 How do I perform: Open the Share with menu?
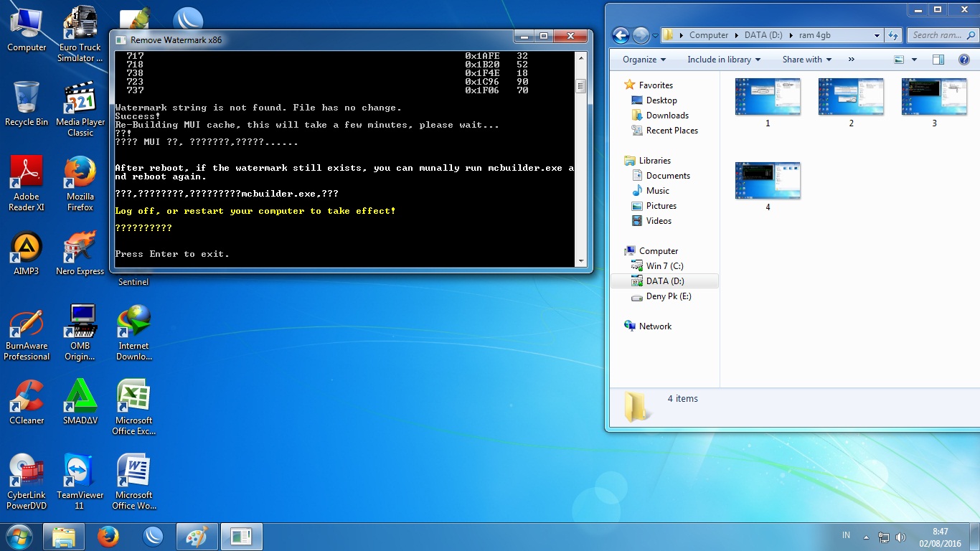click(x=805, y=60)
